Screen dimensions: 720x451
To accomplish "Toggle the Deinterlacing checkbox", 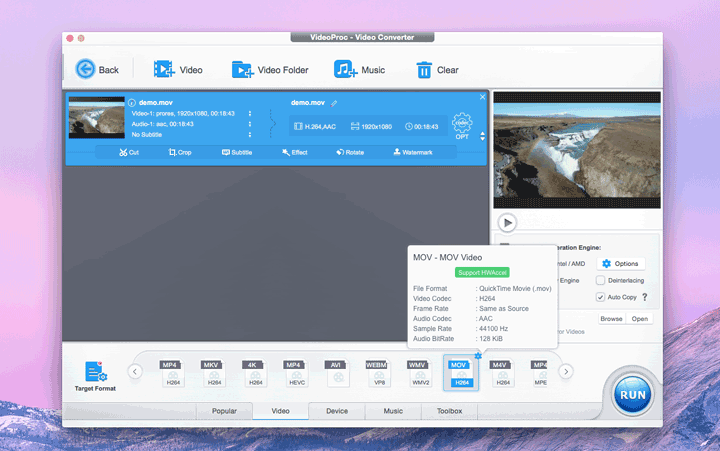I will (x=600, y=280).
